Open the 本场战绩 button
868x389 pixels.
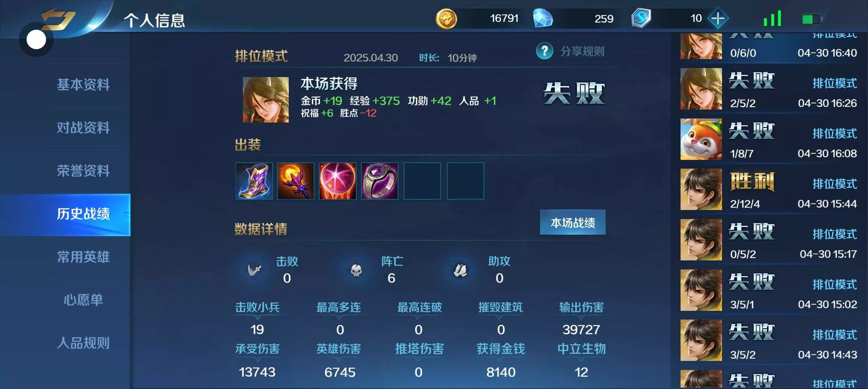[572, 223]
